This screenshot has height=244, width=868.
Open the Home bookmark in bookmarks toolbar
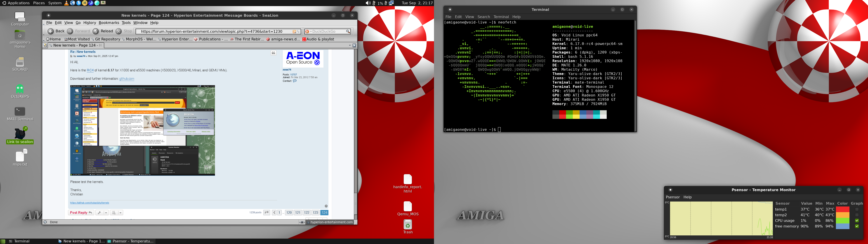54,39
